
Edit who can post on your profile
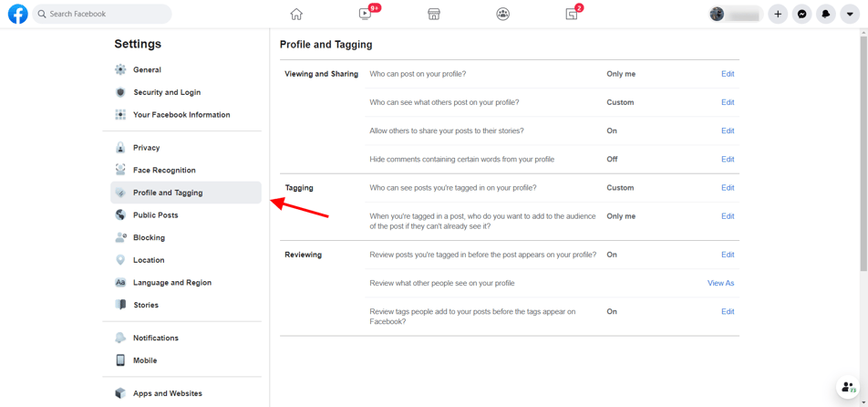click(x=728, y=74)
